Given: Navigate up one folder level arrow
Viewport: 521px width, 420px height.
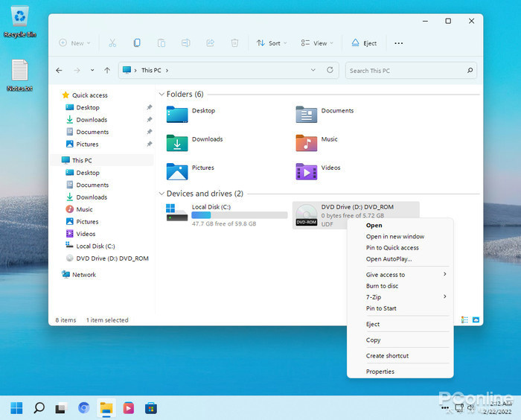Looking at the screenshot, I should coord(107,71).
